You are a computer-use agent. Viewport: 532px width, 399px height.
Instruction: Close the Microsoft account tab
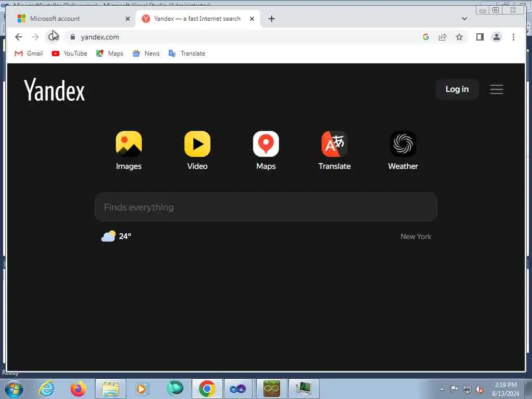pos(128,19)
